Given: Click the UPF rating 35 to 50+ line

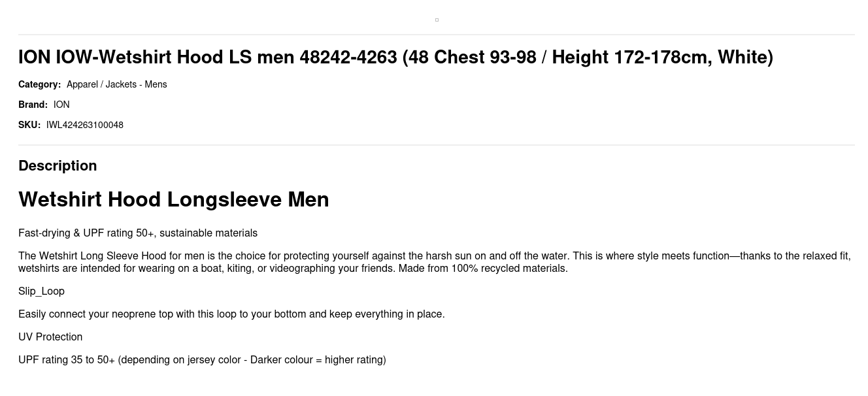Looking at the screenshot, I should click(x=202, y=360).
